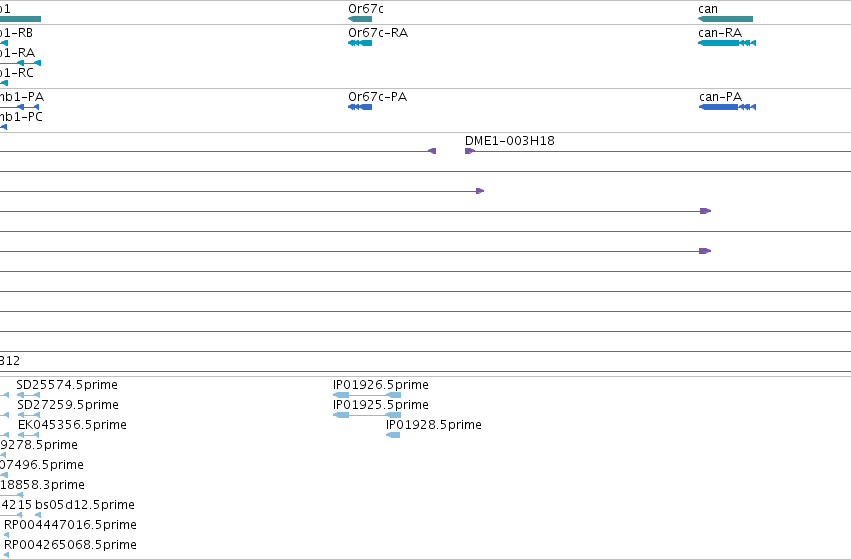The width and height of the screenshot is (851, 560).
Task: Select the purple start arrow under DME1-003H18
Action: (x=470, y=151)
